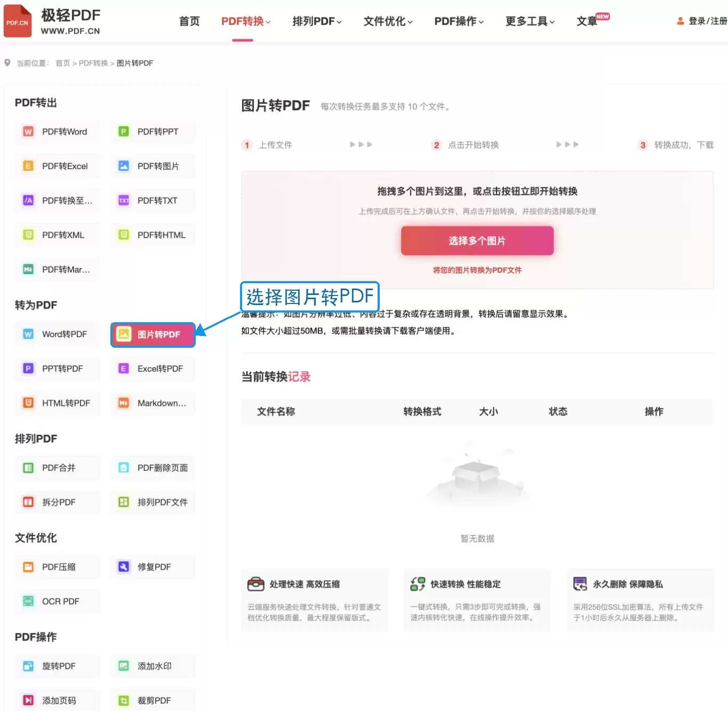Select the OCR PDF icon
The height and width of the screenshot is (711, 728).
(28, 601)
